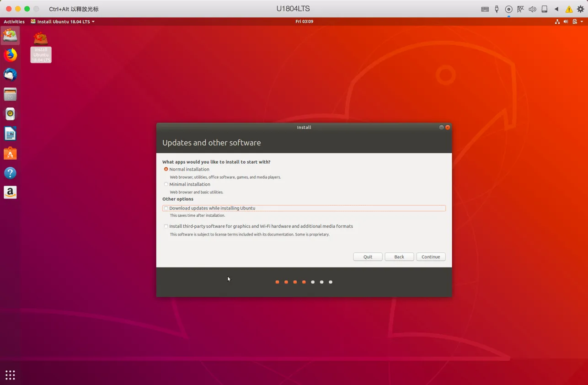Expand Install Ubuntu 18.04 LTS app menu

pyautogui.click(x=63, y=21)
